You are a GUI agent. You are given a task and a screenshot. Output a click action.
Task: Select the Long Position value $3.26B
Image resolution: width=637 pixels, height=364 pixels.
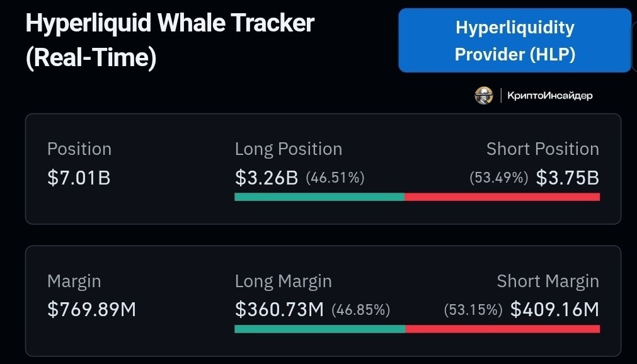point(267,178)
